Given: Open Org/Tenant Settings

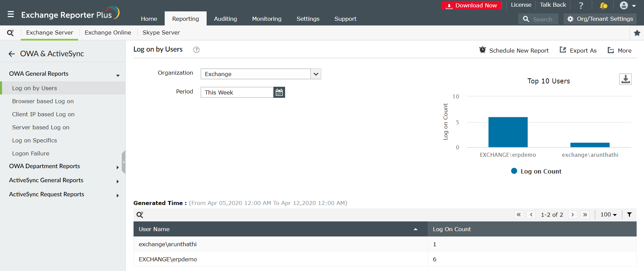Looking at the screenshot, I should 600,19.
